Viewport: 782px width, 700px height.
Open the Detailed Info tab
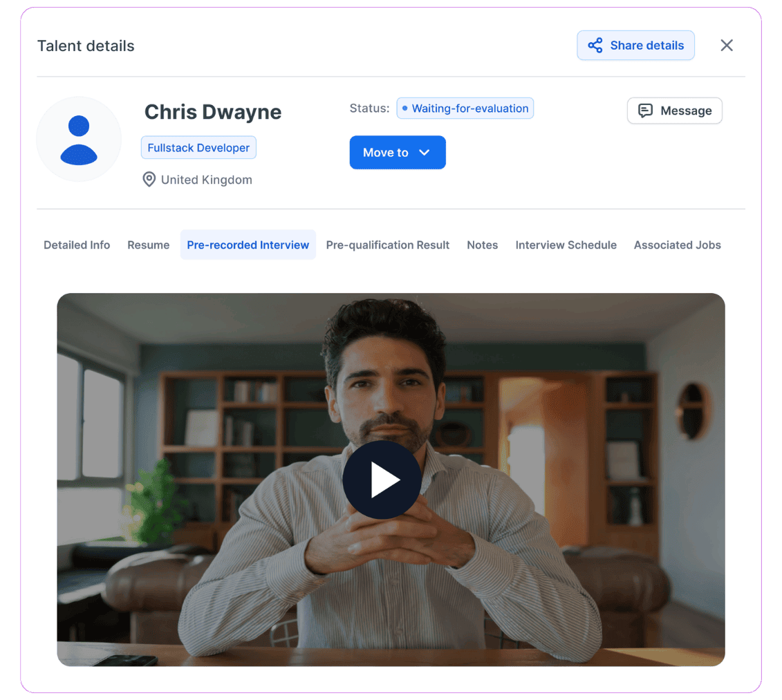[77, 245]
